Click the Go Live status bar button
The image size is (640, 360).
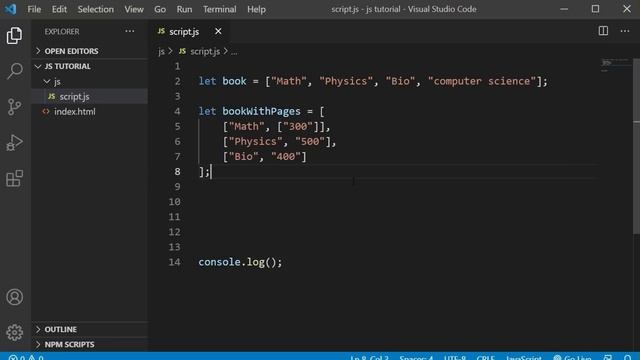[572, 358]
